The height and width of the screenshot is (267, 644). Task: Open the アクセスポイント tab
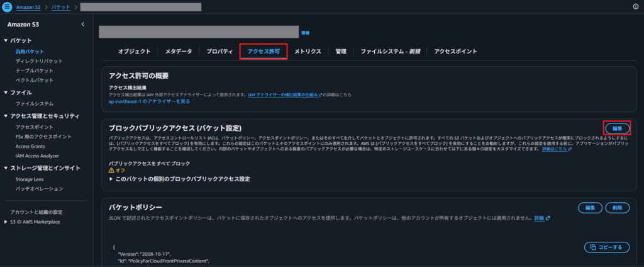coord(455,52)
